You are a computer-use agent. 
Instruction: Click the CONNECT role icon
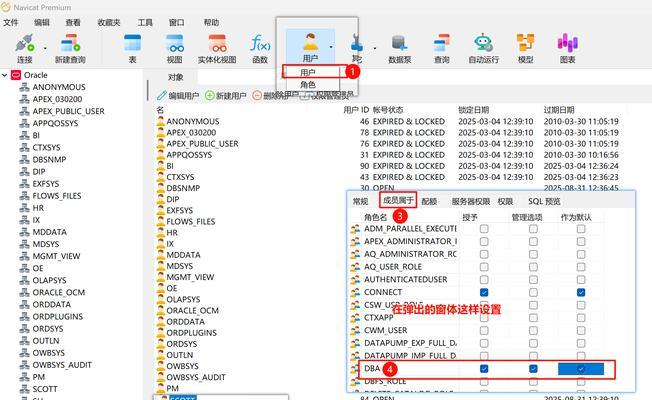click(355, 292)
